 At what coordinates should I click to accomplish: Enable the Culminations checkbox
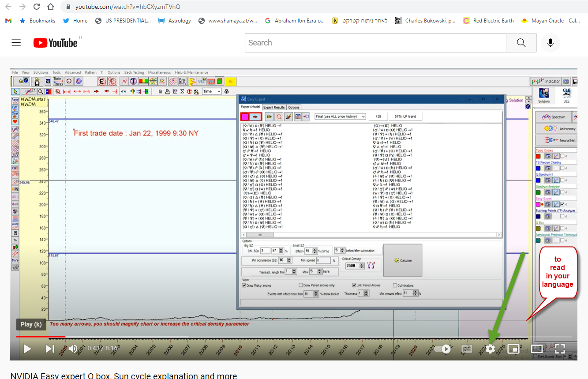[395, 285]
